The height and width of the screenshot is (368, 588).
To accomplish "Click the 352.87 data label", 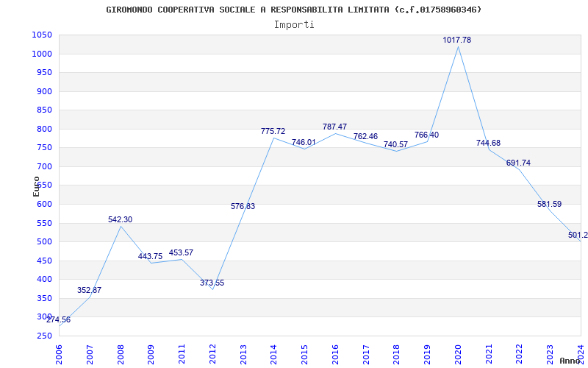I will tap(89, 290).
